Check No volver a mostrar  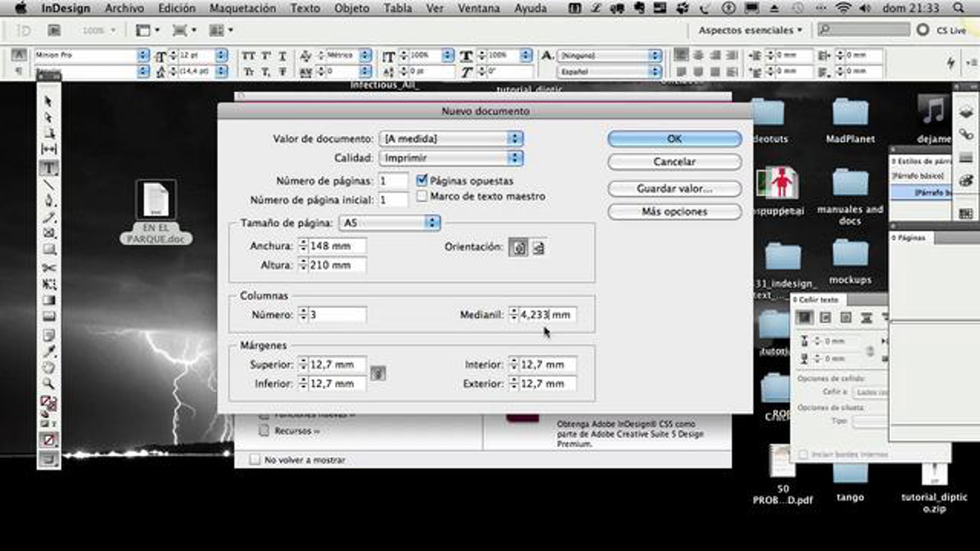point(255,460)
